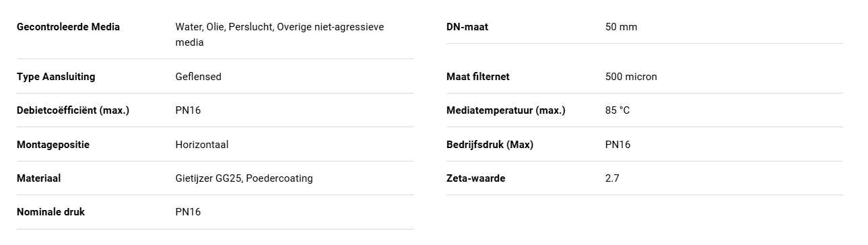Click the Bedrijfsdruk (Max) label

pos(490,145)
